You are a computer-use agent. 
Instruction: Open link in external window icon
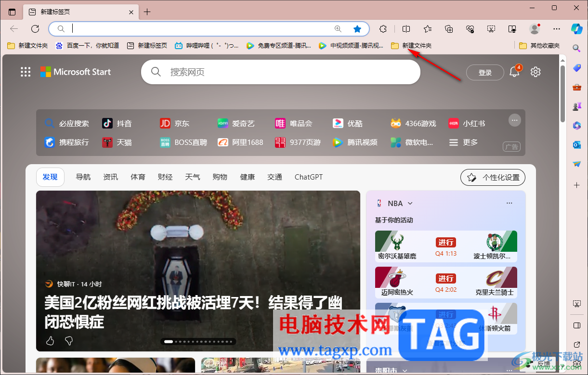pos(576,345)
